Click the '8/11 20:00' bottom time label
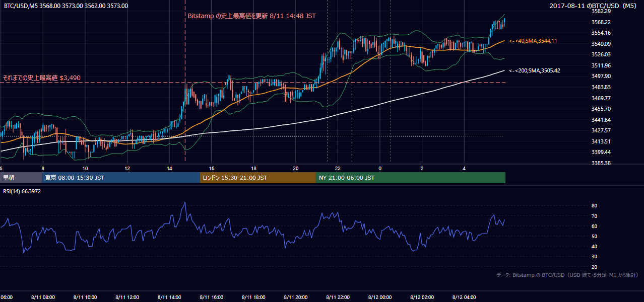 295,297
